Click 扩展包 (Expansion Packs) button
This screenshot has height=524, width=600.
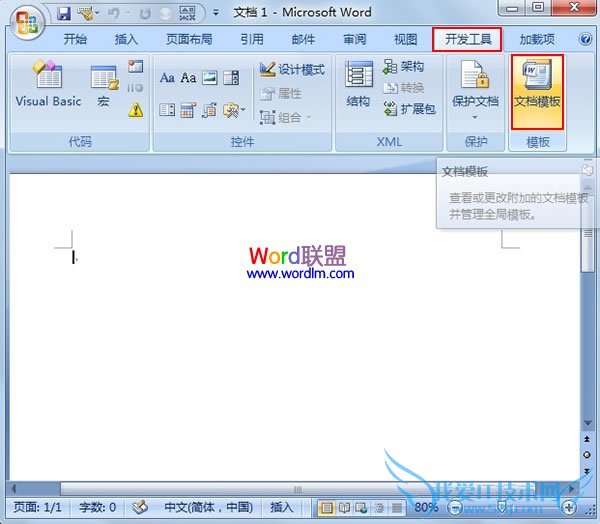[409, 109]
